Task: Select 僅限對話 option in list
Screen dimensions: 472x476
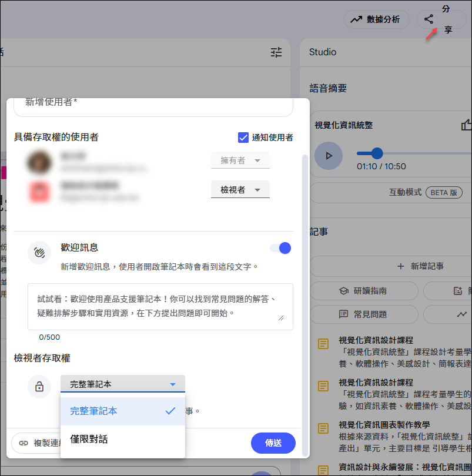Action: coord(123,439)
